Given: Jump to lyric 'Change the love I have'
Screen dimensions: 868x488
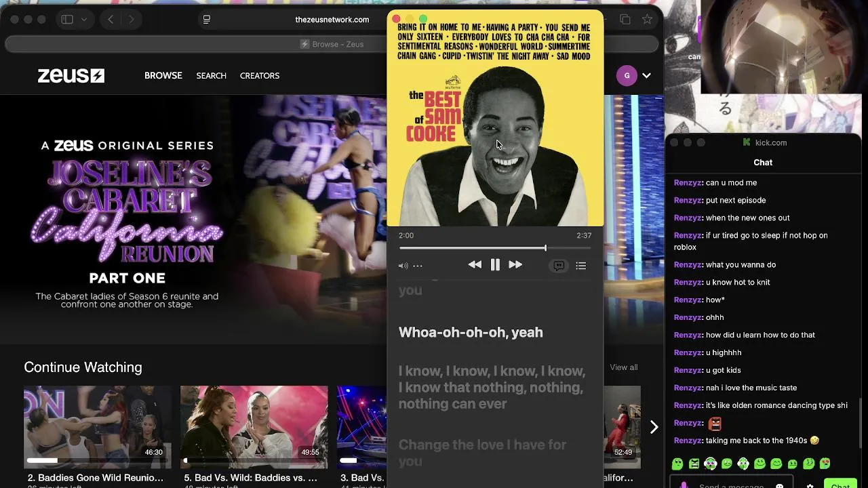Looking at the screenshot, I should point(482,453).
